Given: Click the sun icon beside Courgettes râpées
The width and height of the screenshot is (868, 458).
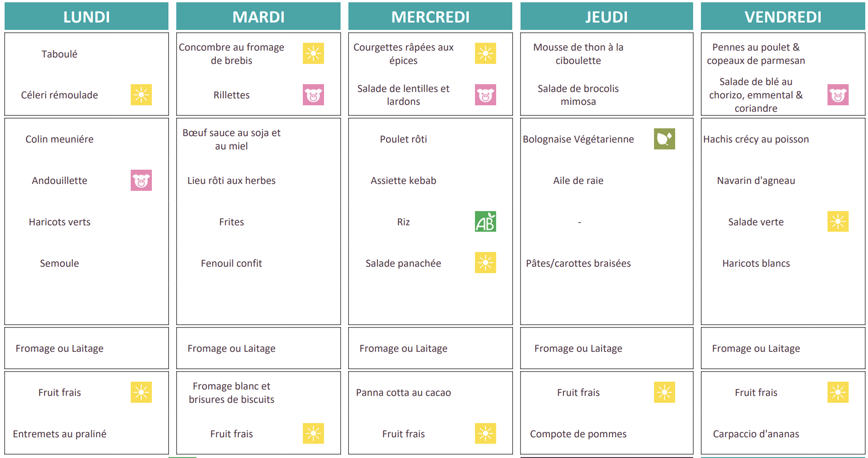Looking at the screenshot, I should tap(485, 53).
